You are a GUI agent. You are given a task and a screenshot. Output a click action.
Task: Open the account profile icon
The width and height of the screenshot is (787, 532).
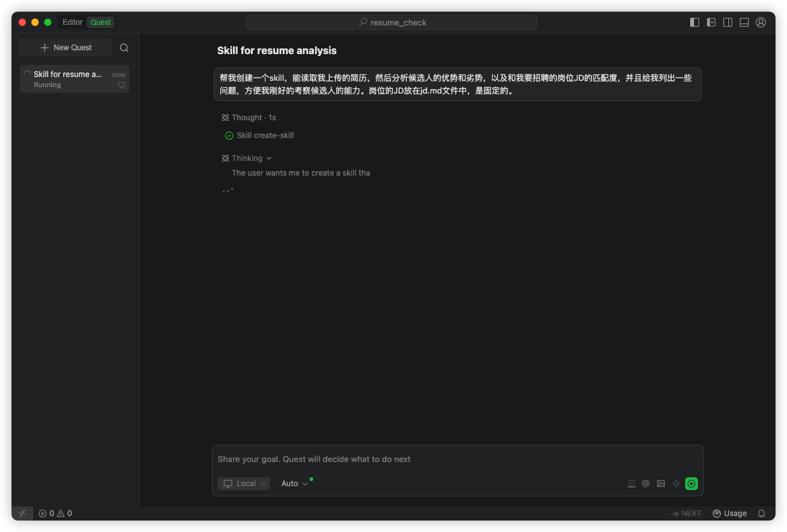(761, 22)
